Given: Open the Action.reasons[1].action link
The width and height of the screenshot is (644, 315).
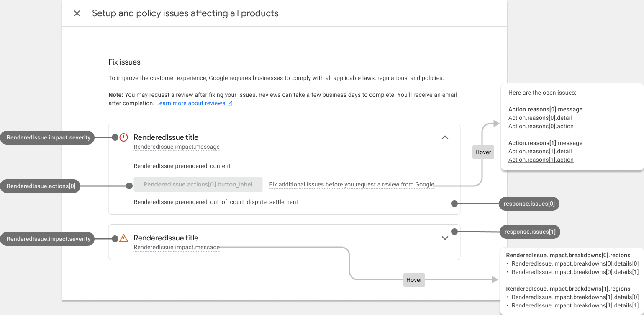Looking at the screenshot, I should tap(541, 160).
